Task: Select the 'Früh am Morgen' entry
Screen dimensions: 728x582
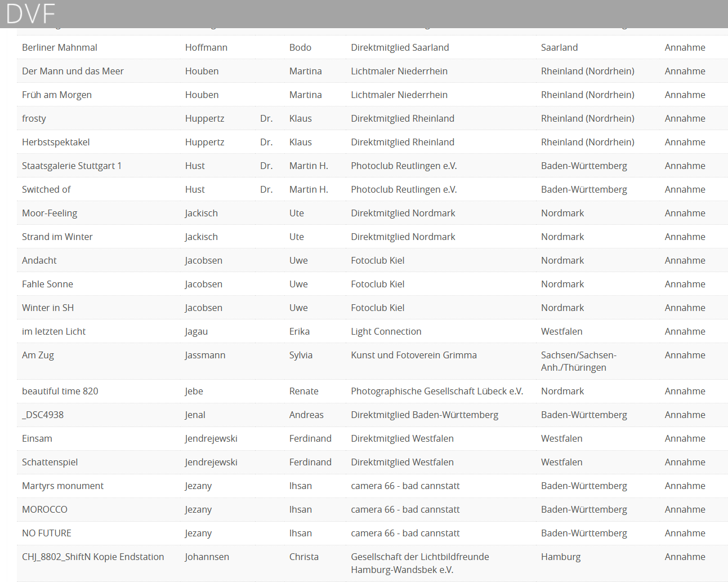Action: click(57, 95)
